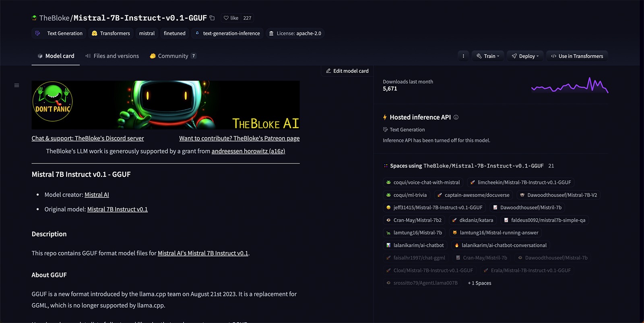The height and width of the screenshot is (323, 644).
Task: Open limcheekin/Mistral-7B-Instruct-v0.1-GGUF space
Action: [x=520, y=182]
